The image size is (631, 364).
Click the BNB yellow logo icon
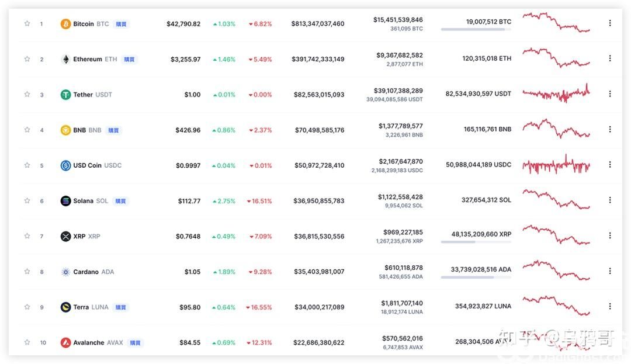(x=65, y=130)
